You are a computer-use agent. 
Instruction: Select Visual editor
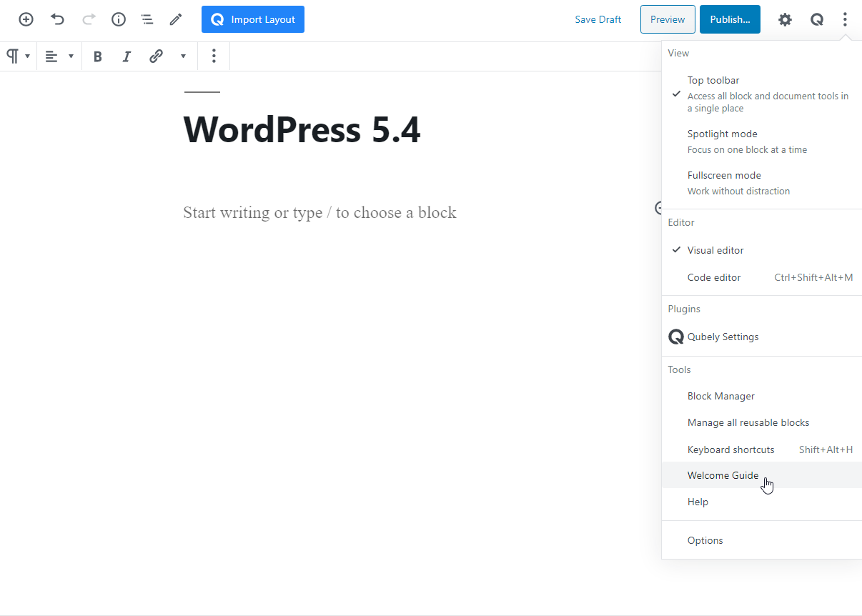762,250
